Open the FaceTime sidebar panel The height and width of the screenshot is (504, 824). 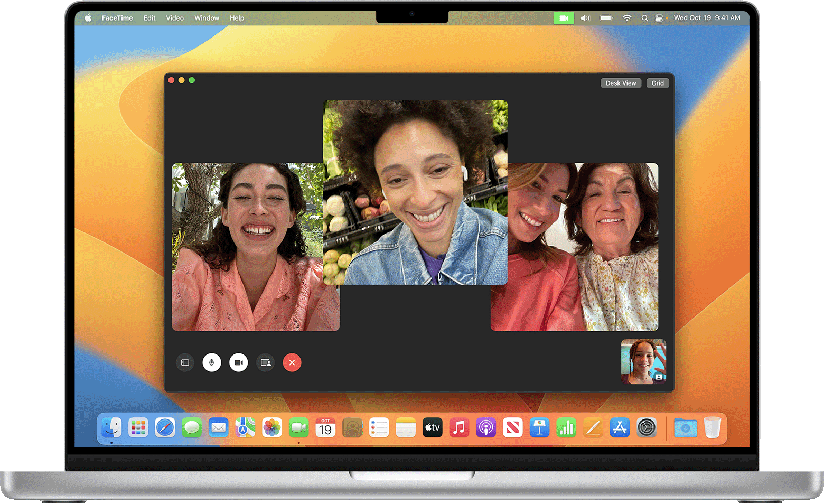[185, 362]
